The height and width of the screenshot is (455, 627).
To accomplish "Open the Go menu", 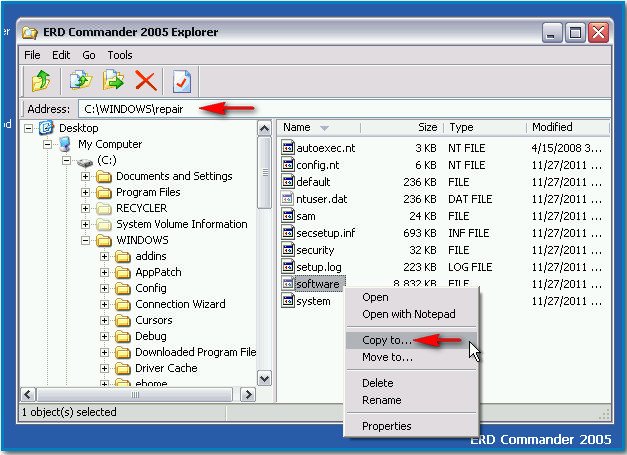I will [x=89, y=55].
